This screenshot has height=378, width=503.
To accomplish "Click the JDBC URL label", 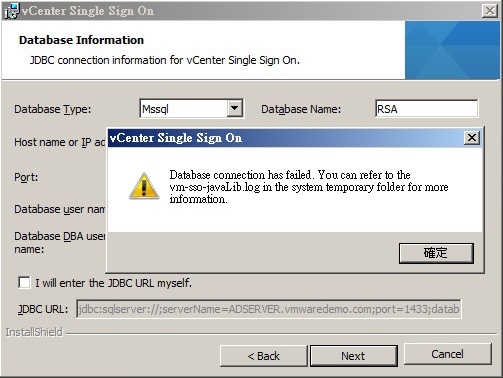I will tap(43, 309).
